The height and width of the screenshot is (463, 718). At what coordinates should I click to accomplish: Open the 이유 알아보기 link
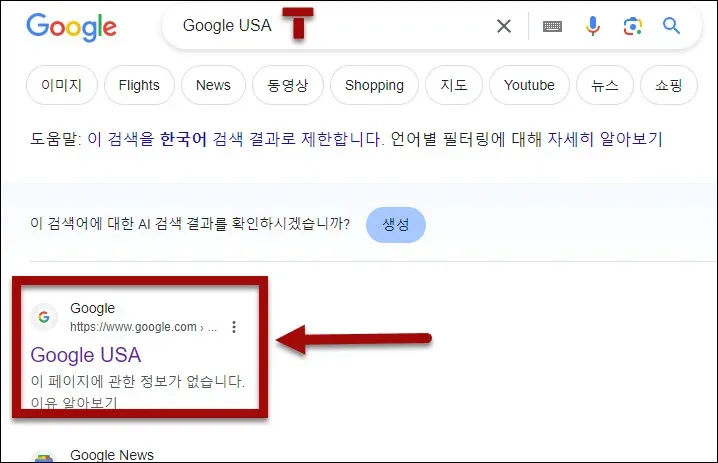click(x=74, y=402)
